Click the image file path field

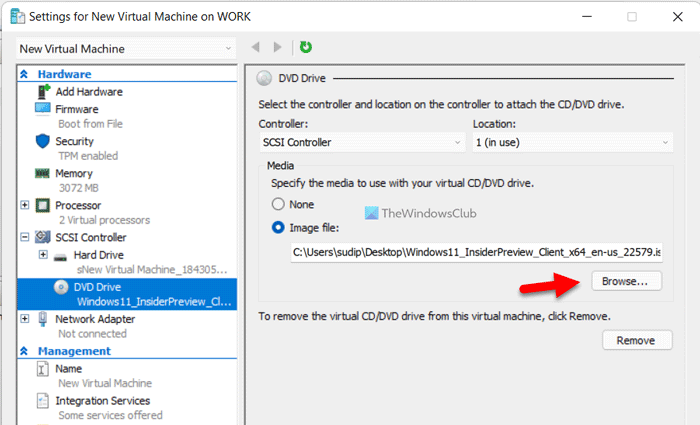point(476,252)
